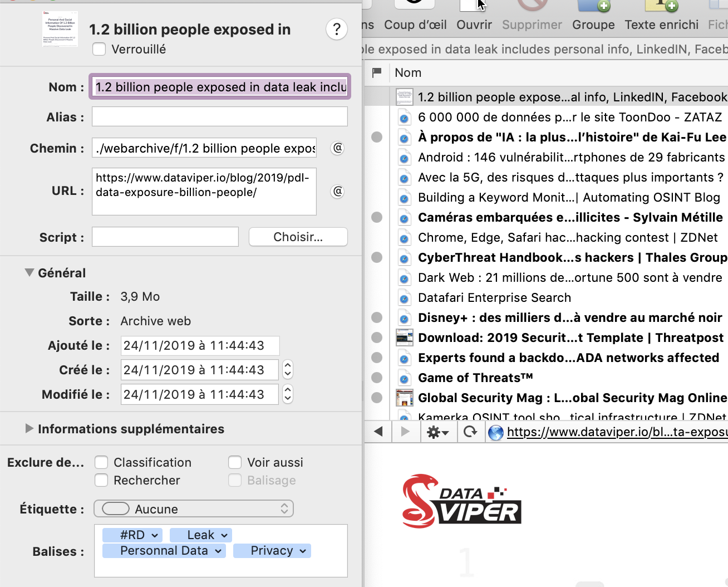728x587 pixels.
Task: Select the Datafari Enterprise Search row
Action: tap(546, 297)
